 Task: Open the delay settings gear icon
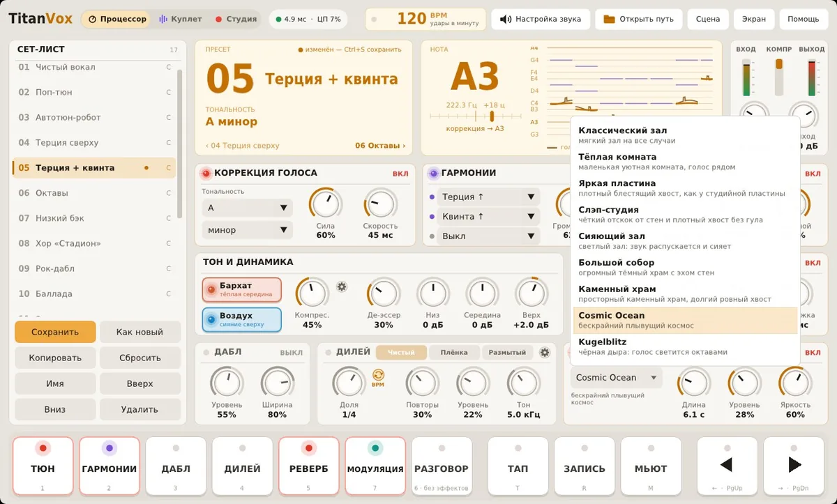[545, 353]
